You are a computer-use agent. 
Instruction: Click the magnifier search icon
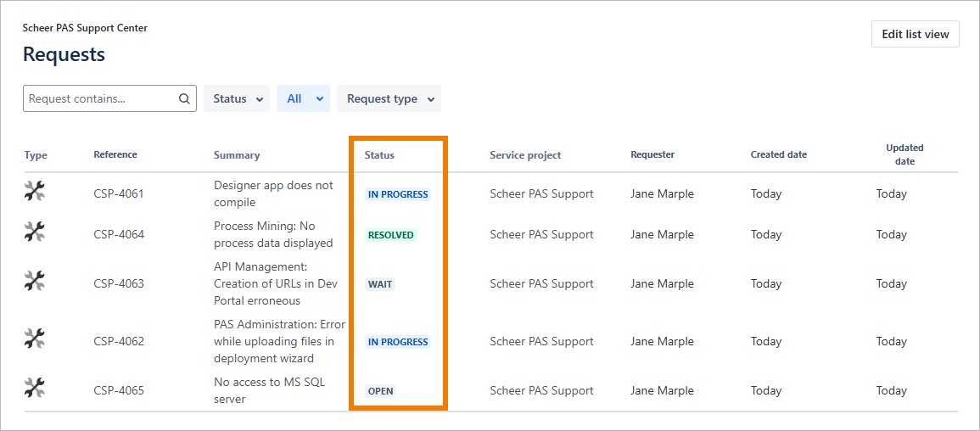pos(184,98)
